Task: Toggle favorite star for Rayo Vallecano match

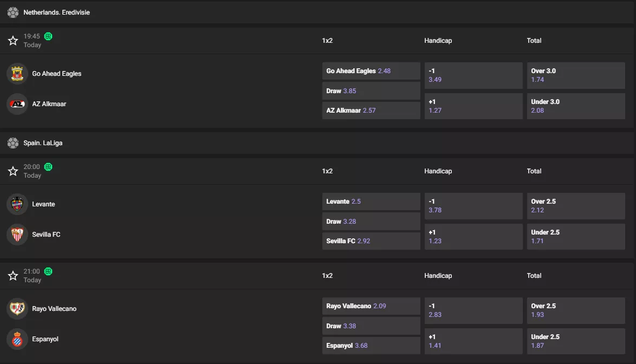Action: [x=13, y=276]
